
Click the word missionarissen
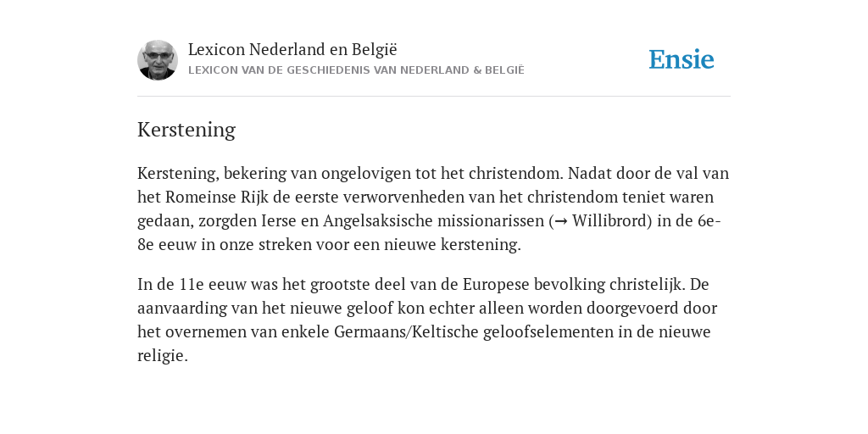pyautogui.click(x=491, y=221)
